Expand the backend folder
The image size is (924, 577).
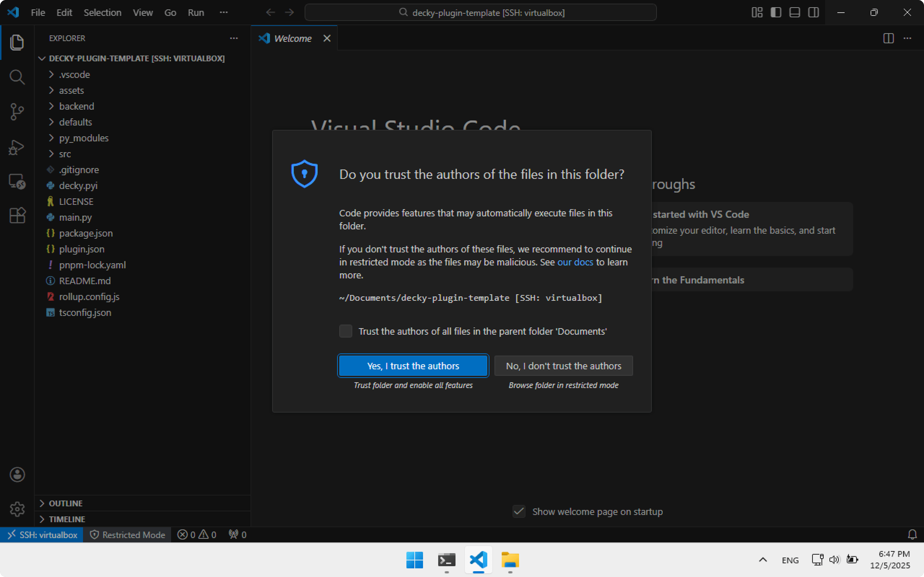tap(77, 106)
